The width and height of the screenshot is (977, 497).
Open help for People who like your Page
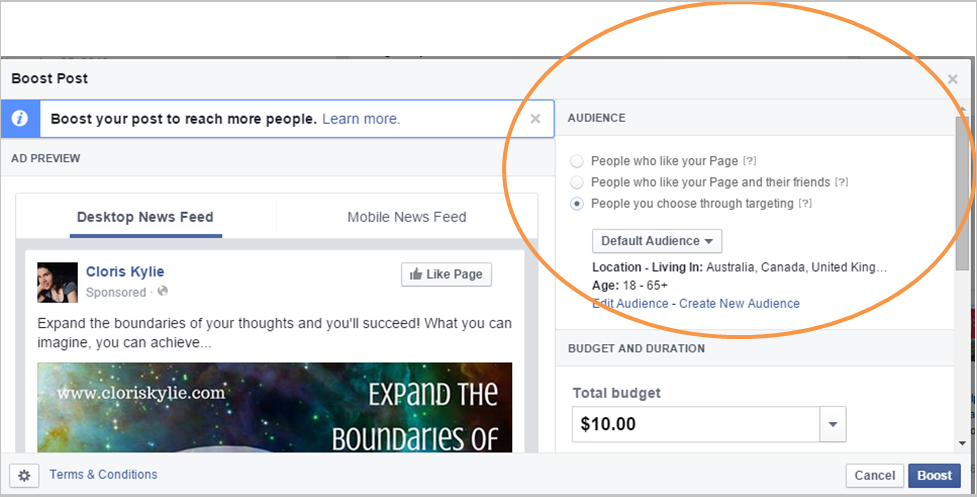pyautogui.click(x=750, y=161)
